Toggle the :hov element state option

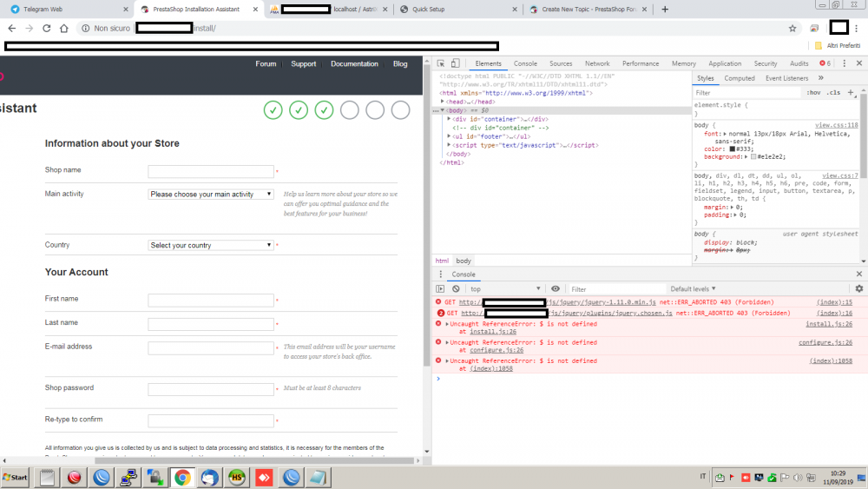(x=813, y=92)
